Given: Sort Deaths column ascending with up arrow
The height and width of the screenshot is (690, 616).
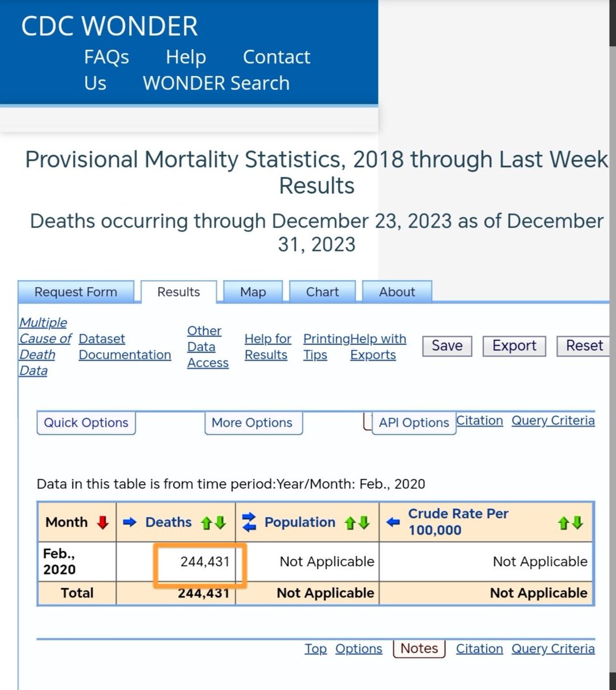Looking at the screenshot, I should [206, 523].
